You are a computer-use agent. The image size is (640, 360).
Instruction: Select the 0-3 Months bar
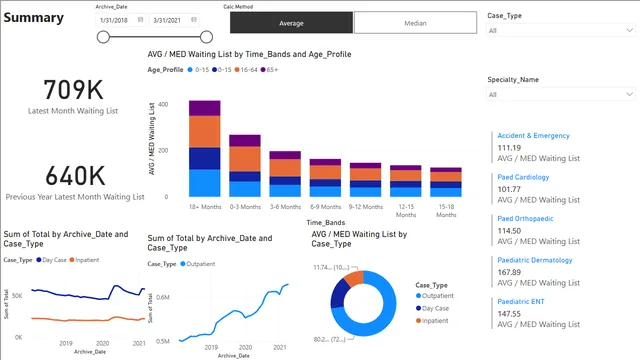pos(245,166)
